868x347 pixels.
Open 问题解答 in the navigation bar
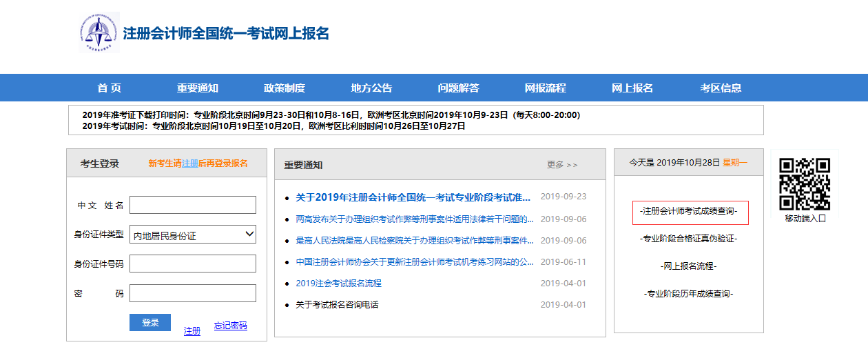(458, 88)
